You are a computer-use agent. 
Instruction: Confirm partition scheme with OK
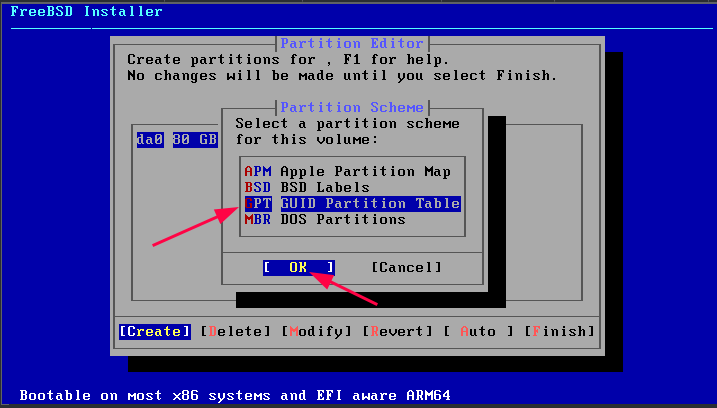[x=299, y=267]
